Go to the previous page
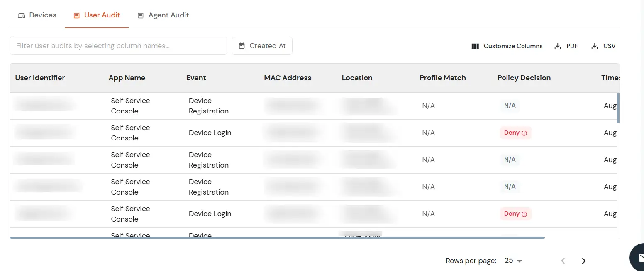 click(563, 261)
